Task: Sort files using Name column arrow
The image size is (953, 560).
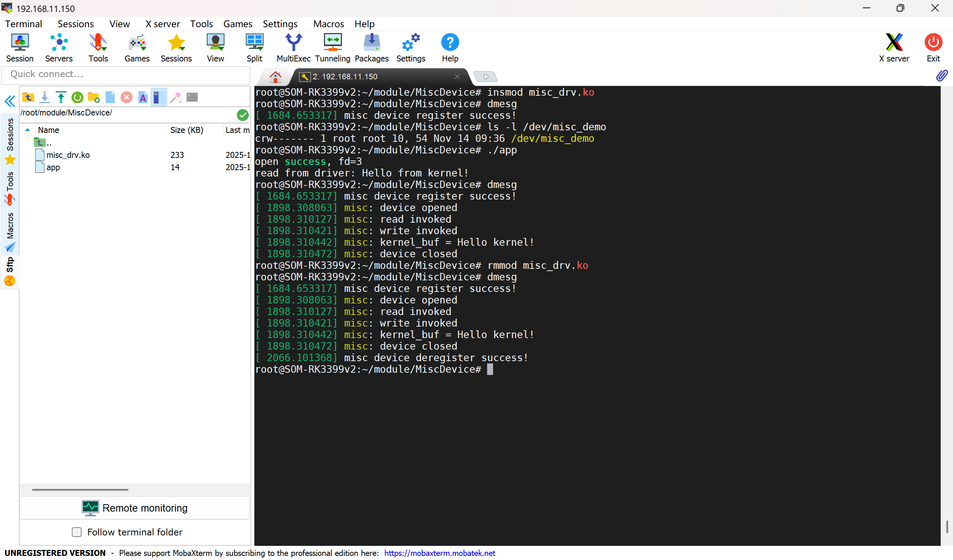Action: pyautogui.click(x=28, y=130)
